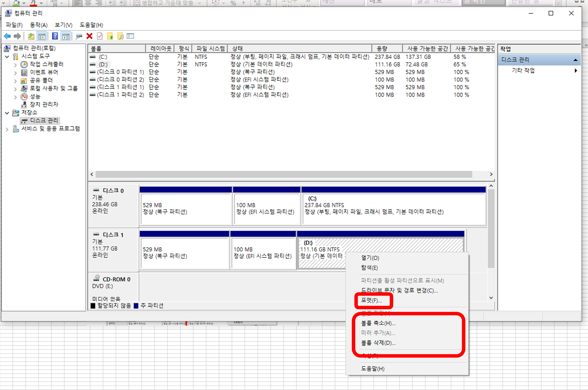Choose 포맷(F)... from context menu

click(371, 300)
